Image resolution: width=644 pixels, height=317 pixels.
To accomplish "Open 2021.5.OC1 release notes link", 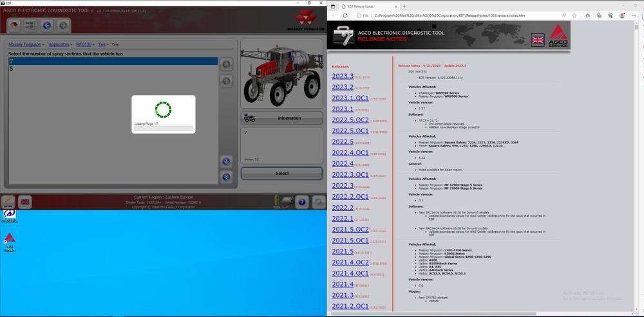I will click(350, 240).
